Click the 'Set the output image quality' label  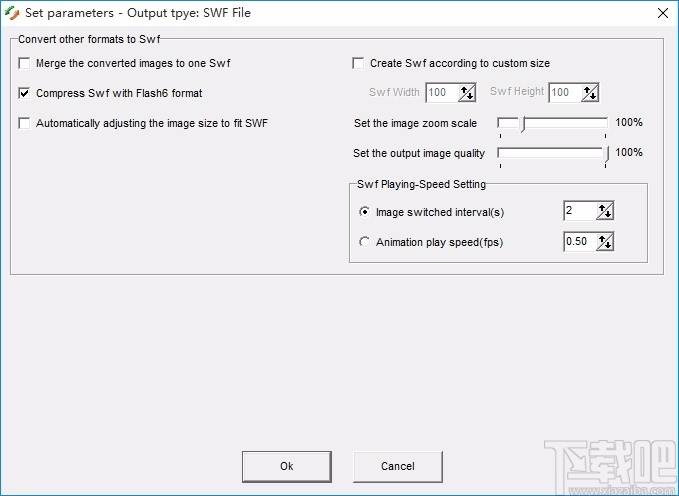point(419,153)
